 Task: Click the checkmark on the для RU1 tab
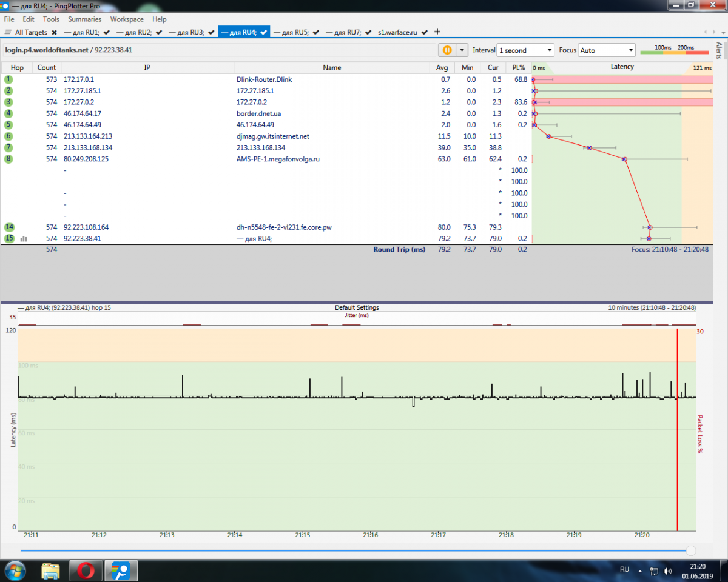tap(106, 32)
